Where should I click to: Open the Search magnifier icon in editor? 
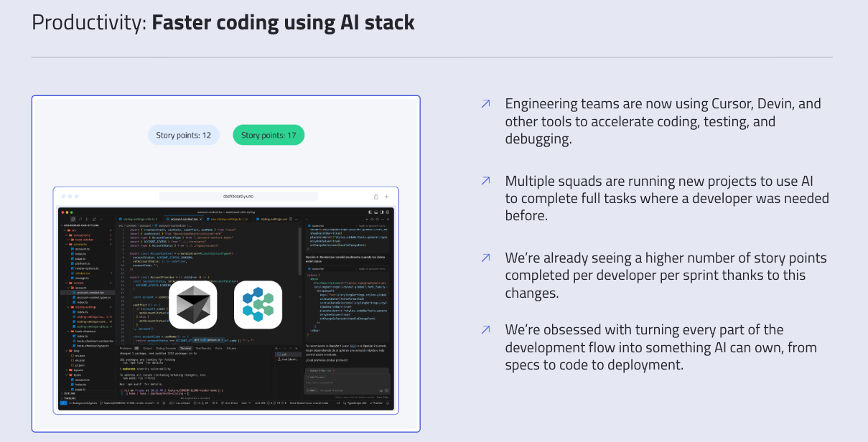pyautogui.click(x=80, y=219)
